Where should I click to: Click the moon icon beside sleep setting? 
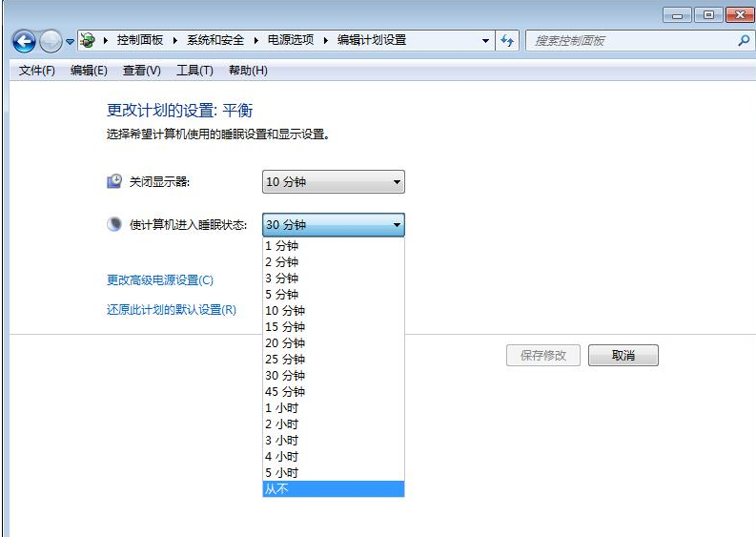tap(114, 224)
